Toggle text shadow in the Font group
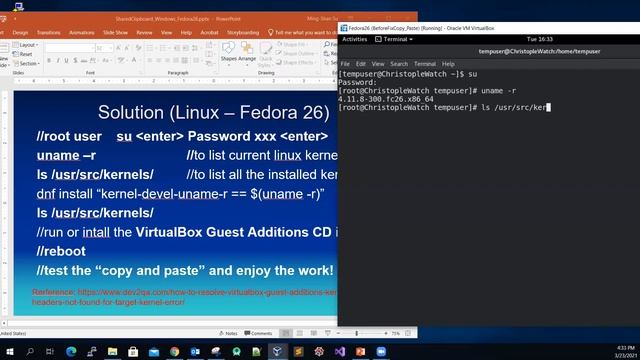This screenshot has height=360, width=640. 75,60
